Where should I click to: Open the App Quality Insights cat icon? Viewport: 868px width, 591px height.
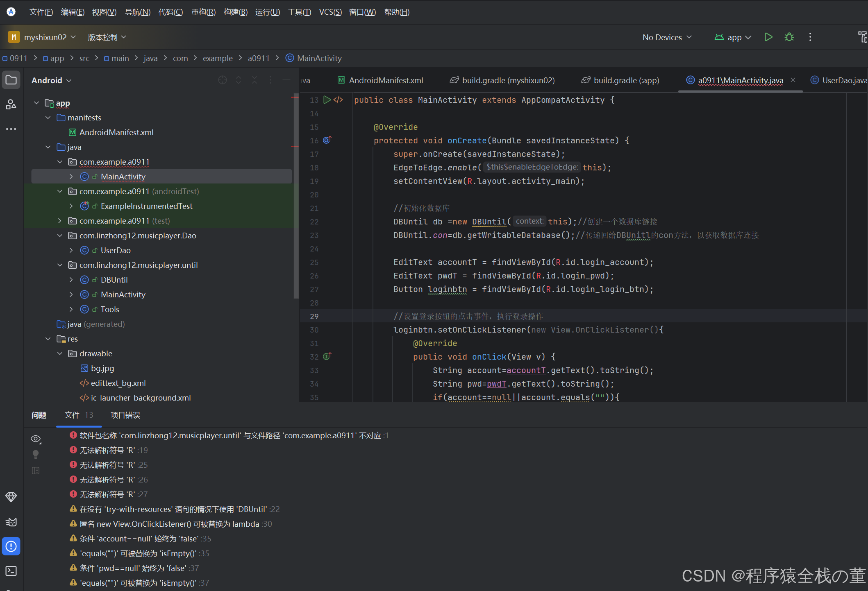11,522
